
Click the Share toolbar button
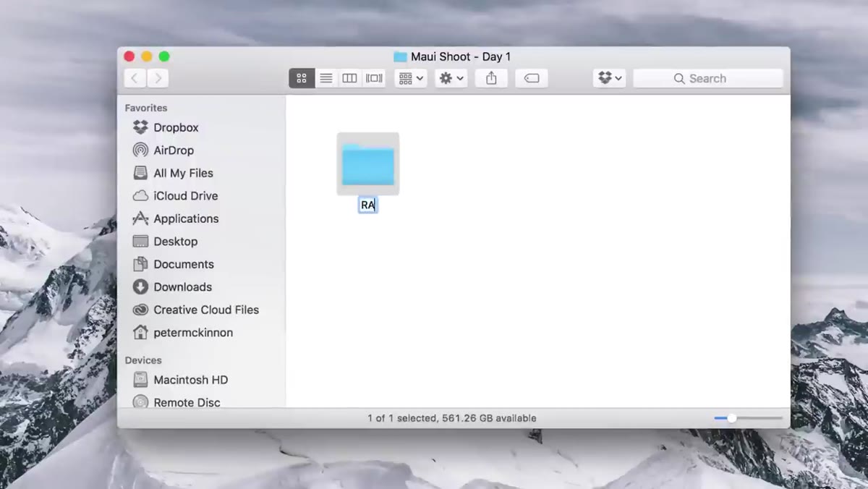pyautogui.click(x=491, y=78)
